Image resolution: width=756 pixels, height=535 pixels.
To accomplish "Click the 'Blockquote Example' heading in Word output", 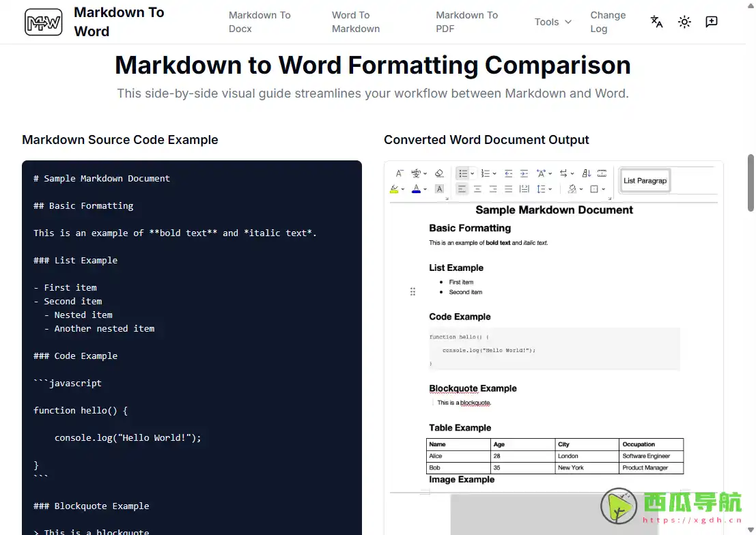I will (473, 388).
